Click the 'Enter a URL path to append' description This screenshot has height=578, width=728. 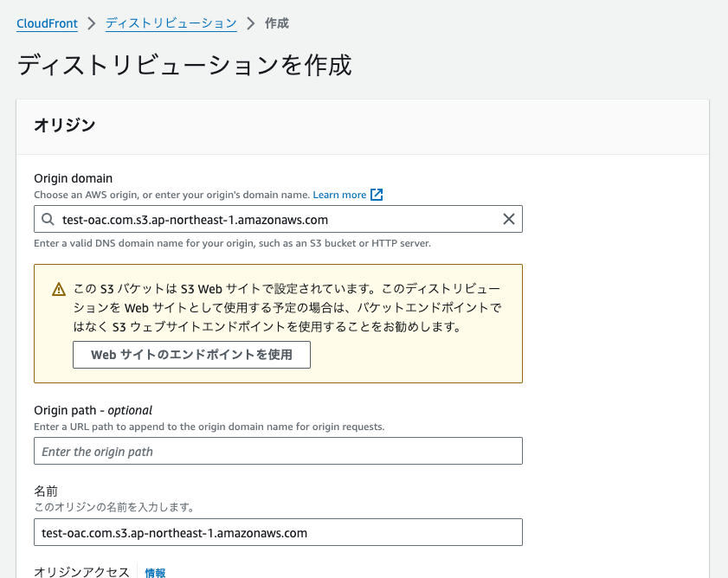tap(209, 427)
